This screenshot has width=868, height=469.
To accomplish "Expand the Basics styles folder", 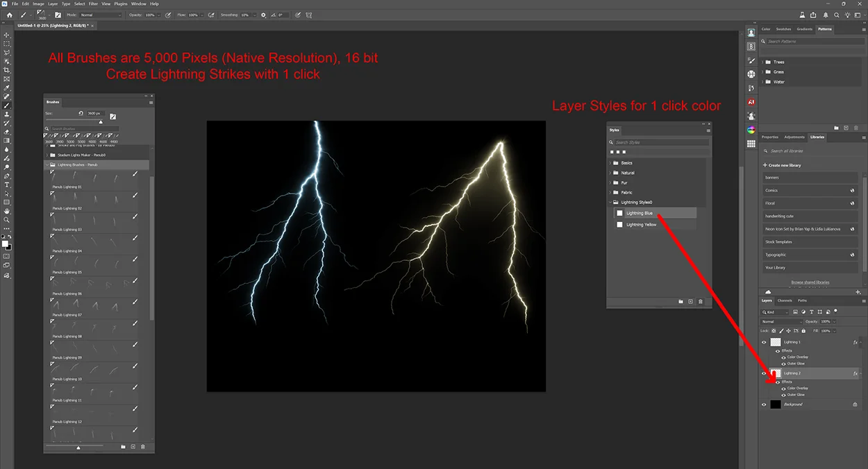I will coord(610,162).
